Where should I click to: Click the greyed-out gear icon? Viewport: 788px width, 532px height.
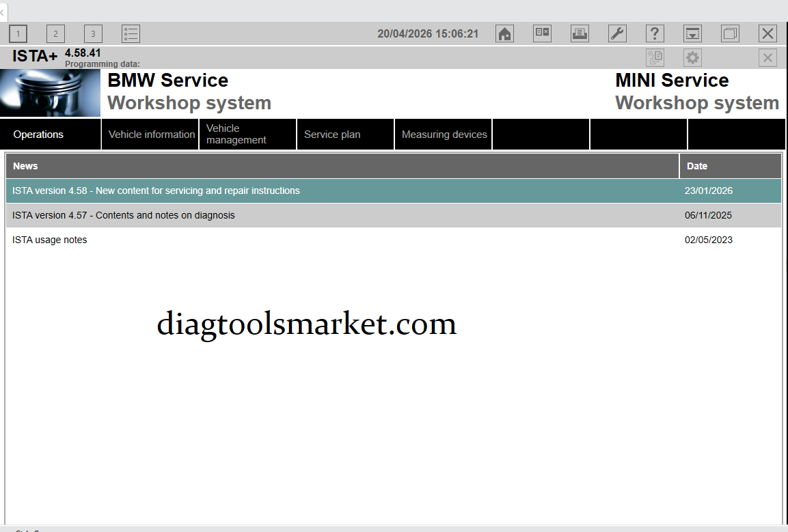click(692, 58)
